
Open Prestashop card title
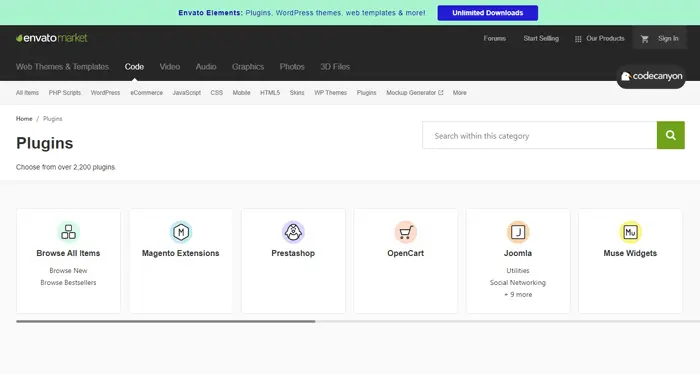[x=293, y=253]
